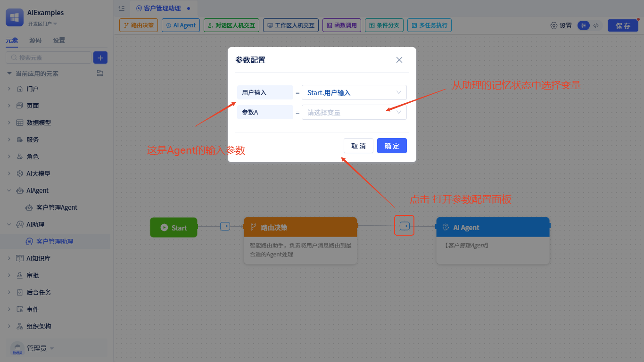644x362 pixels.
Task: Click the blue plus add-element button
Action: click(100, 58)
